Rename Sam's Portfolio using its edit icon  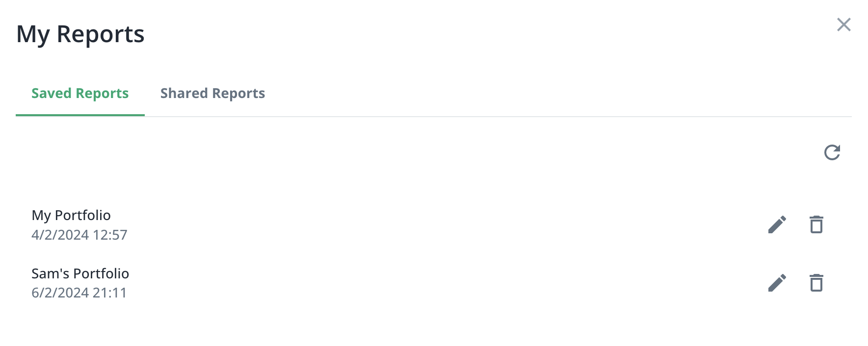(777, 283)
